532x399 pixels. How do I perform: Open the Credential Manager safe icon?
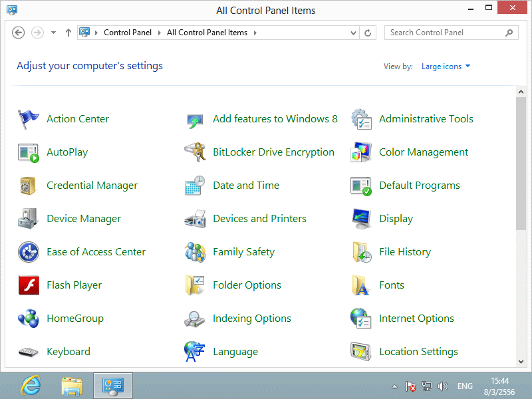click(x=28, y=186)
